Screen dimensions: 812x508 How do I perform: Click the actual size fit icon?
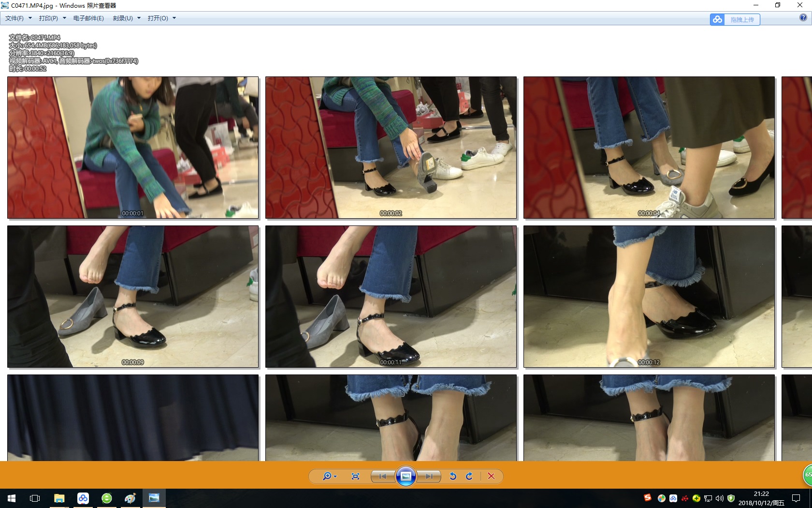pos(355,477)
